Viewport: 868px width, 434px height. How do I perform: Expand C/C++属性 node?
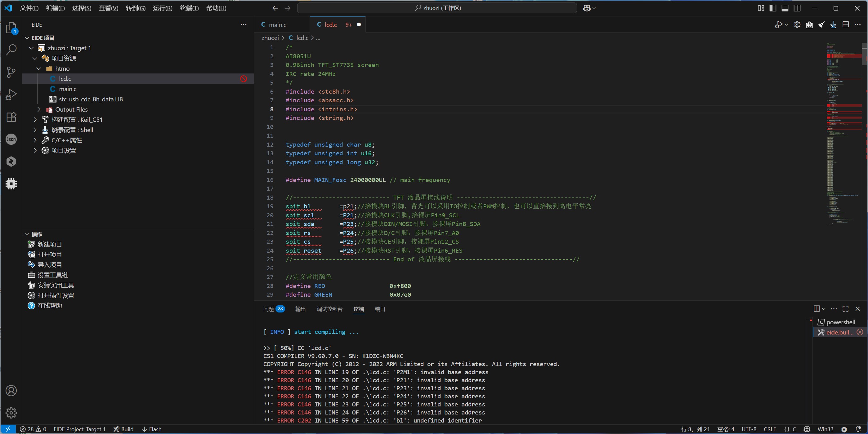click(35, 140)
